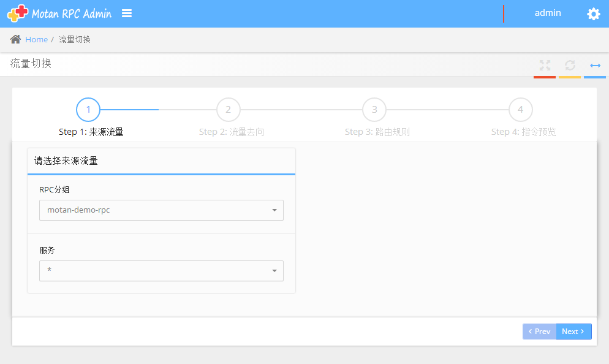Go to step 2 circle 流量去向
Image resolution: width=609 pixels, height=364 pixels.
click(x=228, y=110)
